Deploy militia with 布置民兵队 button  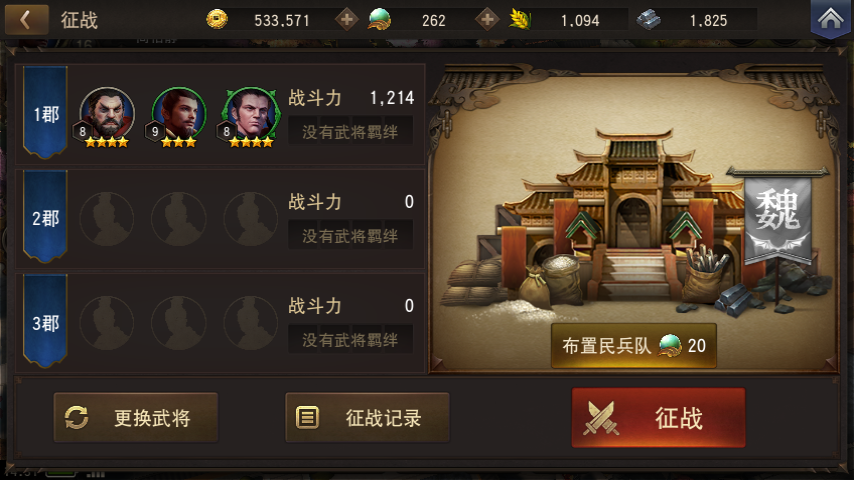[633, 345]
